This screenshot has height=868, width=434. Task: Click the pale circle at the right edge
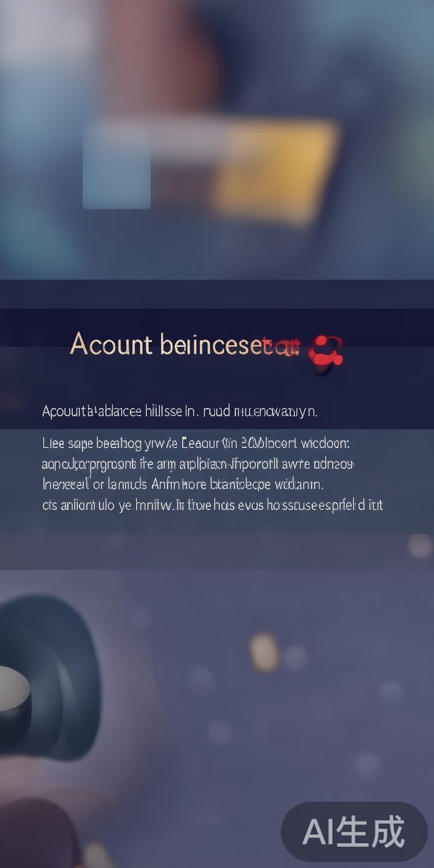coord(420,546)
